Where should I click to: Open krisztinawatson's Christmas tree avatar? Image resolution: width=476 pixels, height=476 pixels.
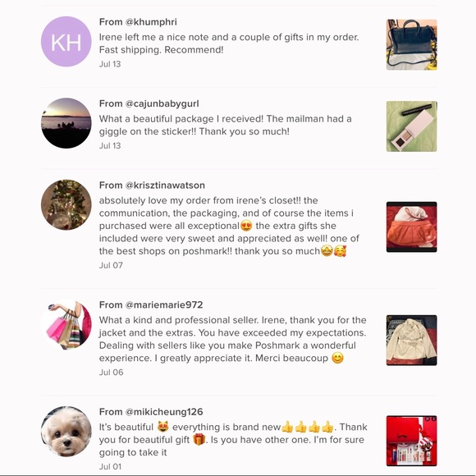click(x=66, y=204)
